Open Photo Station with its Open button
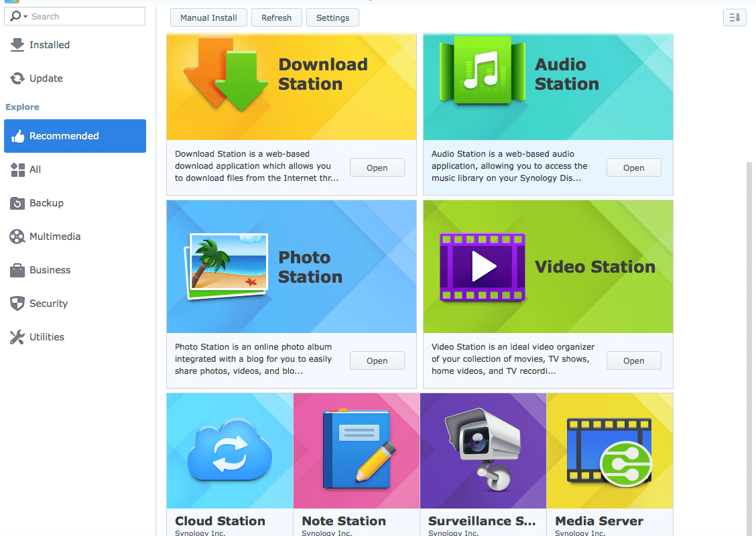This screenshot has height=536, width=756. [x=377, y=360]
